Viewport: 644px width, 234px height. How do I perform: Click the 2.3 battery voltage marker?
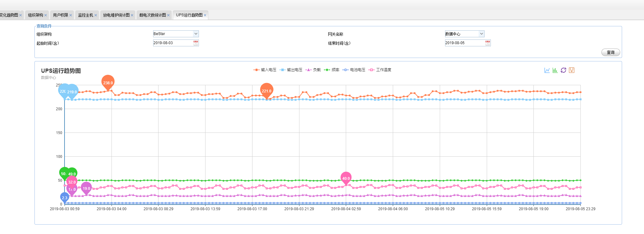[65, 198]
